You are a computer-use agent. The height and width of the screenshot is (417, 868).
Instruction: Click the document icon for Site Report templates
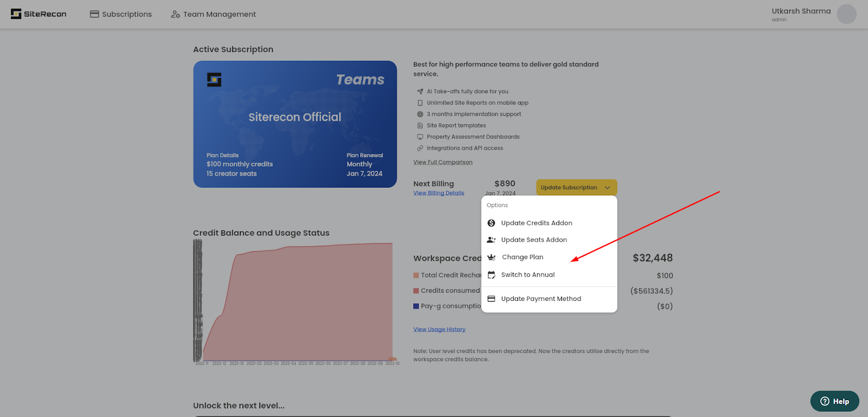pyautogui.click(x=420, y=126)
